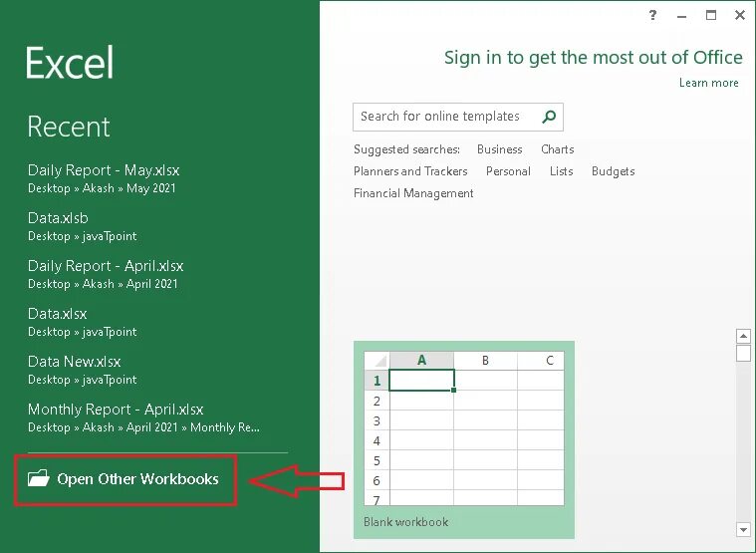The height and width of the screenshot is (553, 756).
Task: Minimize the Excel window
Action: click(681, 17)
